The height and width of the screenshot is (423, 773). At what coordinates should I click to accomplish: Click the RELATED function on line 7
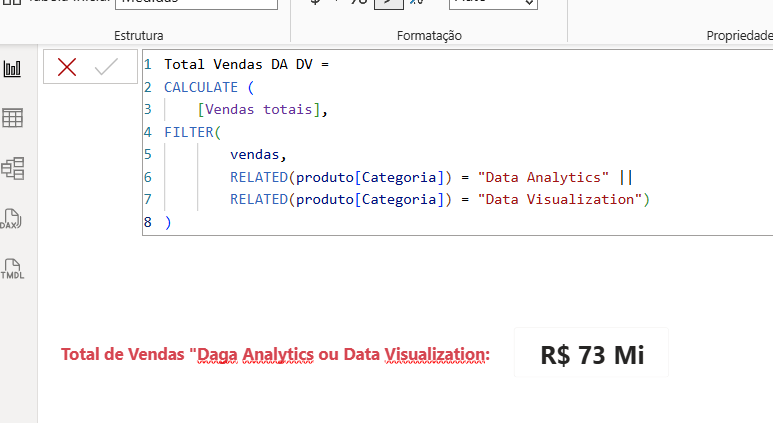coord(259,200)
